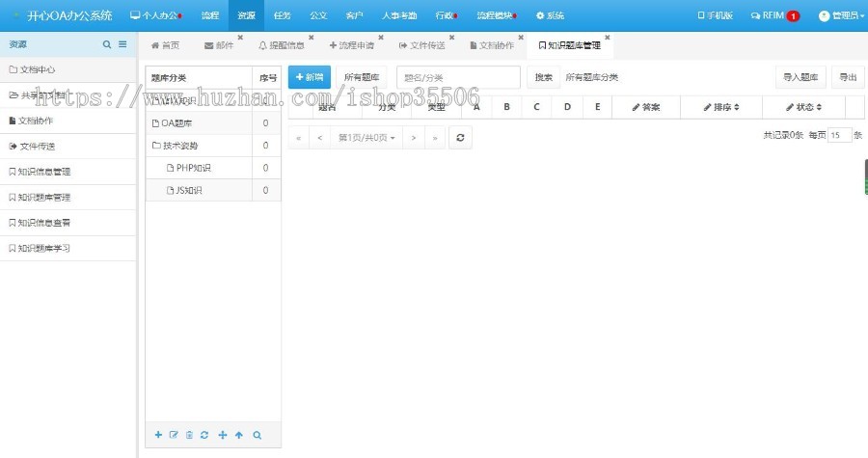Click the 答案 column header
This screenshot has height=458, width=868.
tap(646, 107)
